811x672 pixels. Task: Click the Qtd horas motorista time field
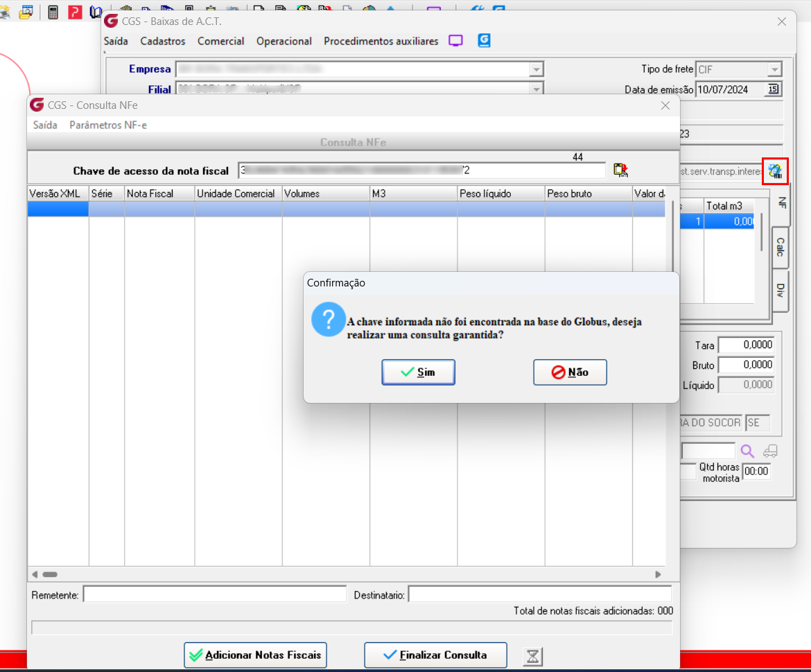point(756,472)
